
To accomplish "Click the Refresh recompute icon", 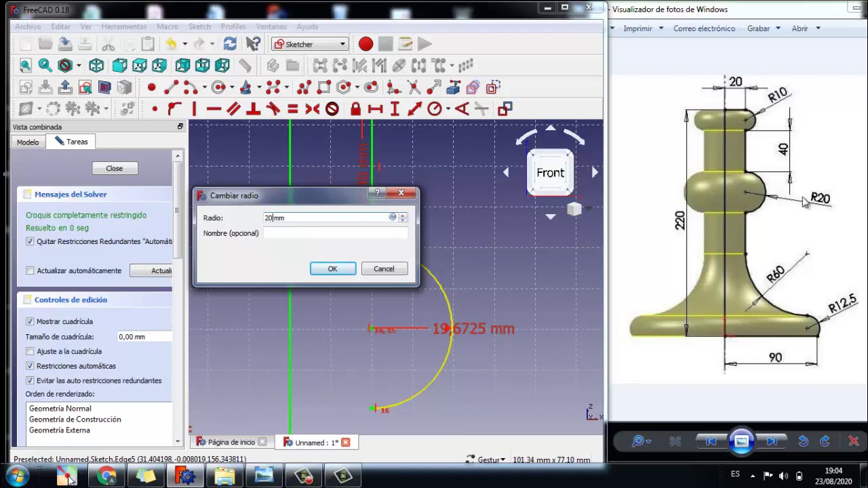I will 230,44.
